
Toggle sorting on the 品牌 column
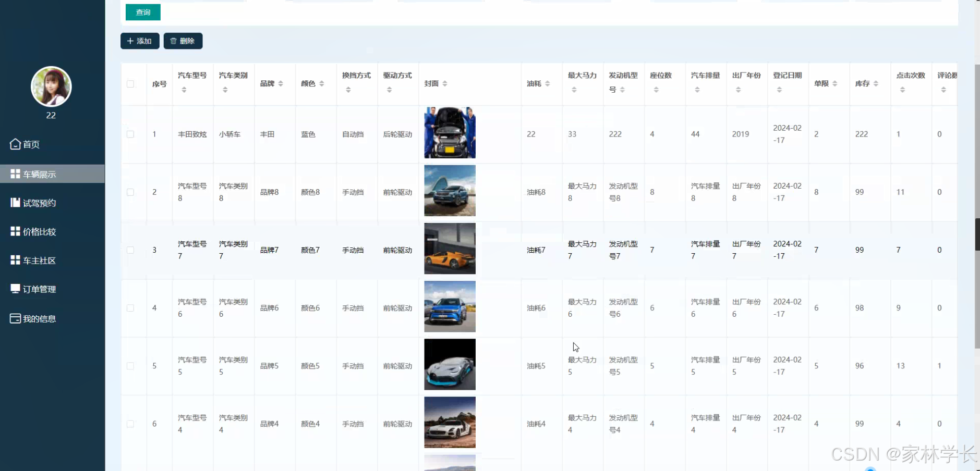point(280,83)
